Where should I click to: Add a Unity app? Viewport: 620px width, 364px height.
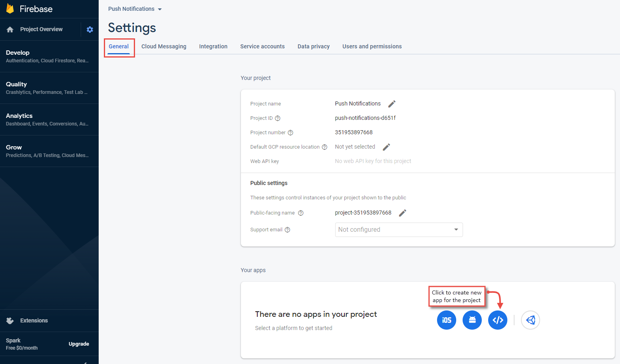pos(531,320)
